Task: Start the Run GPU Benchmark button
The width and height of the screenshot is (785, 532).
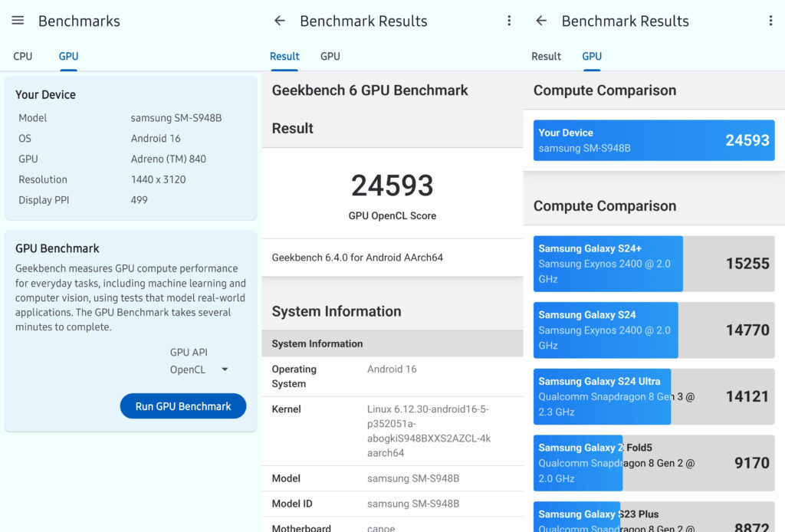Action: pos(183,406)
